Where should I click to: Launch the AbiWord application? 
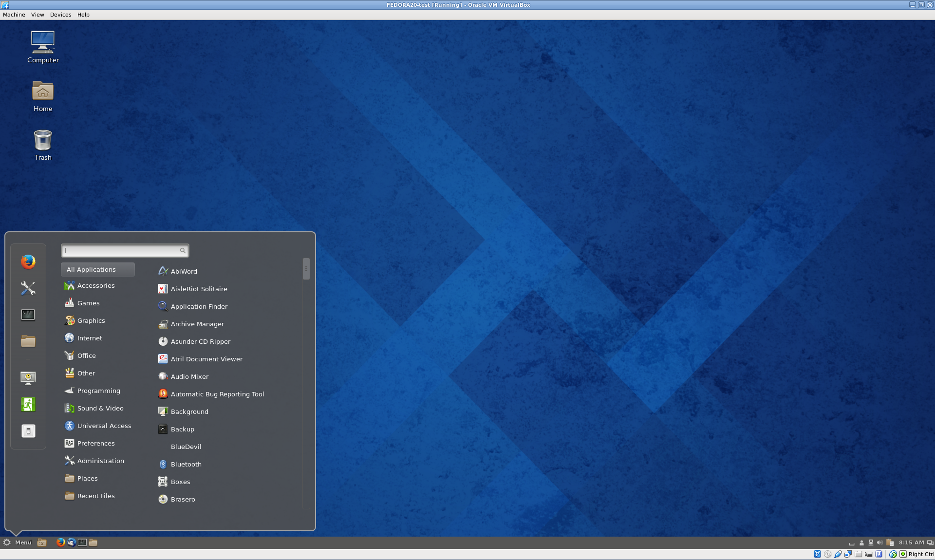coord(184,272)
